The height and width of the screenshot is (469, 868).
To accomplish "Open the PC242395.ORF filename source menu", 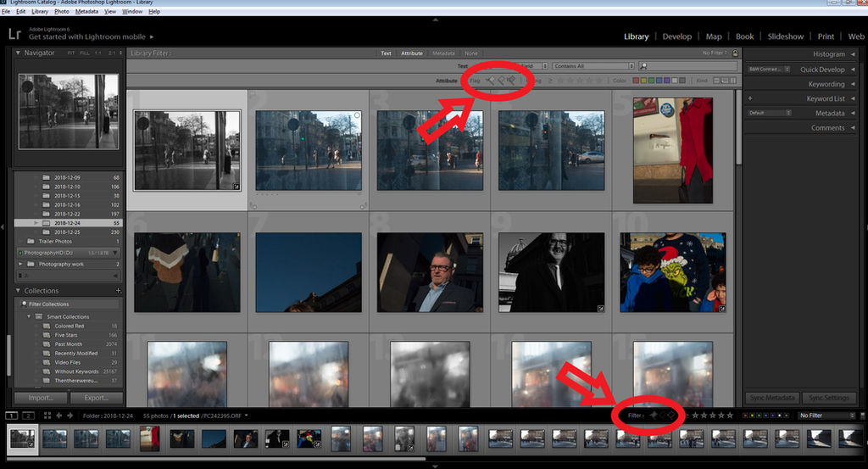I will point(224,416).
